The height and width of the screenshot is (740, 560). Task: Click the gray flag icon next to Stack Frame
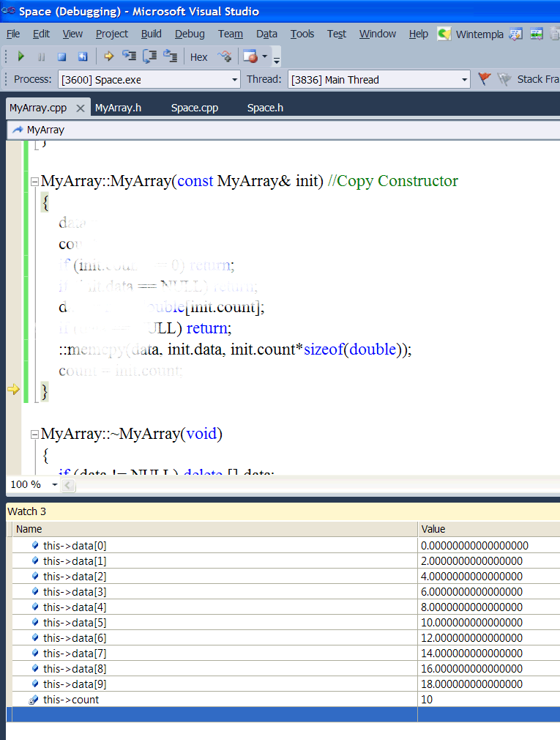504,79
